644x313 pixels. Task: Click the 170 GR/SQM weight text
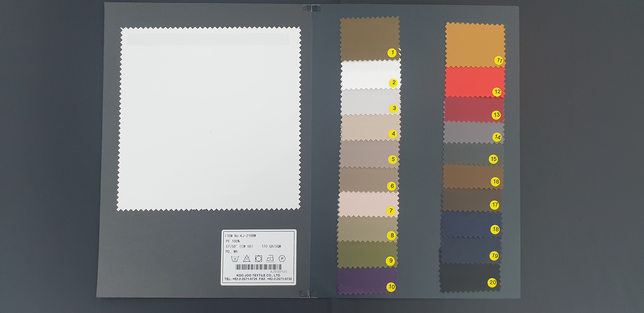pyautogui.click(x=271, y=246)
